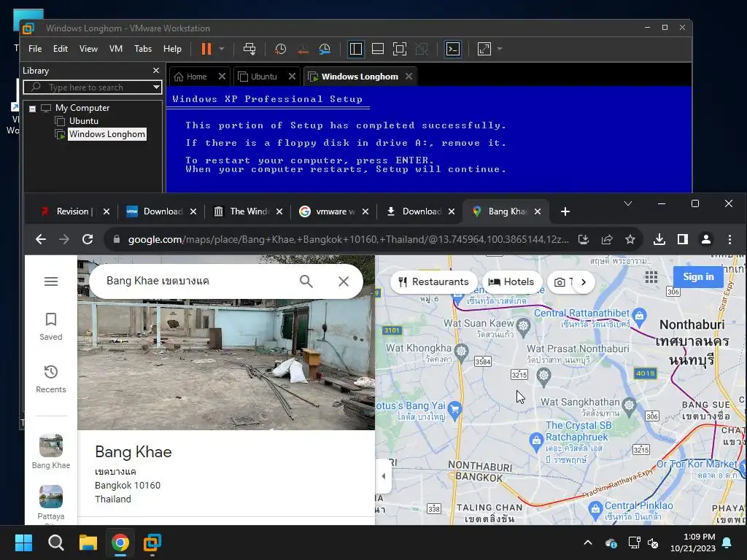Screen dimensions: 747x560
Task: Open the power options dropdown next to pause
Action: click(x=222, y=49)
